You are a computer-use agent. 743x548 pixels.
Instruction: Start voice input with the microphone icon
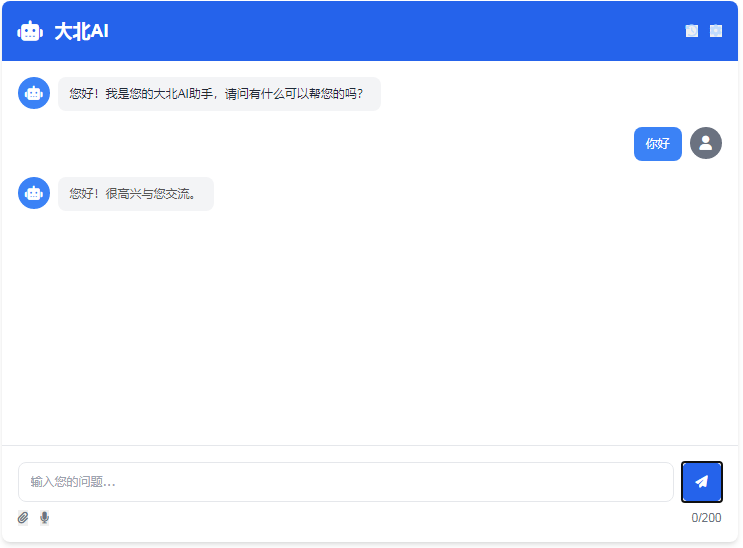click(x=44, y=518)
